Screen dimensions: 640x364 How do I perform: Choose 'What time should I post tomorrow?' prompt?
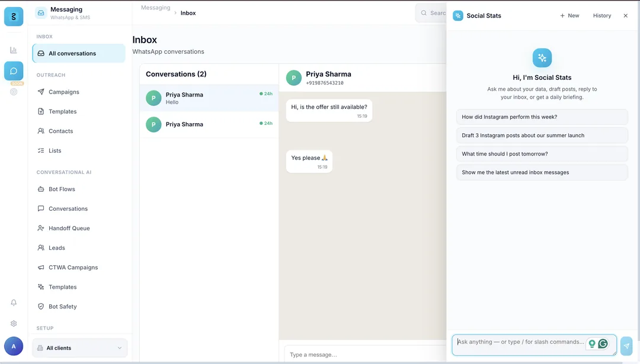coord(542,154)
